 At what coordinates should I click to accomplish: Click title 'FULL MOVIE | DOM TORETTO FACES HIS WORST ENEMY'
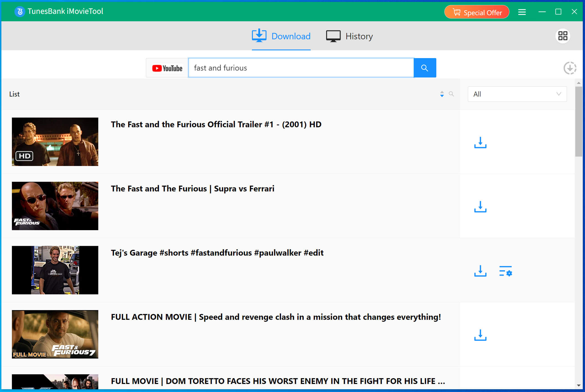coord(278,381)
